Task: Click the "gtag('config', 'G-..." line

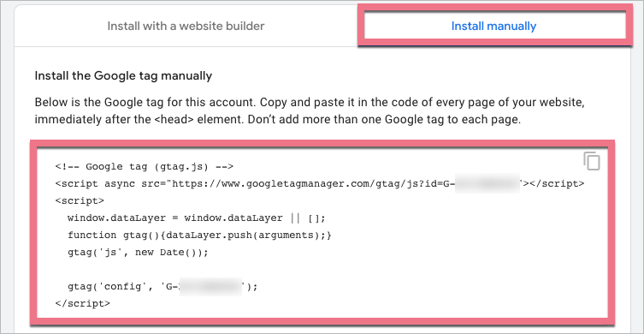Action: pos(162,287)
